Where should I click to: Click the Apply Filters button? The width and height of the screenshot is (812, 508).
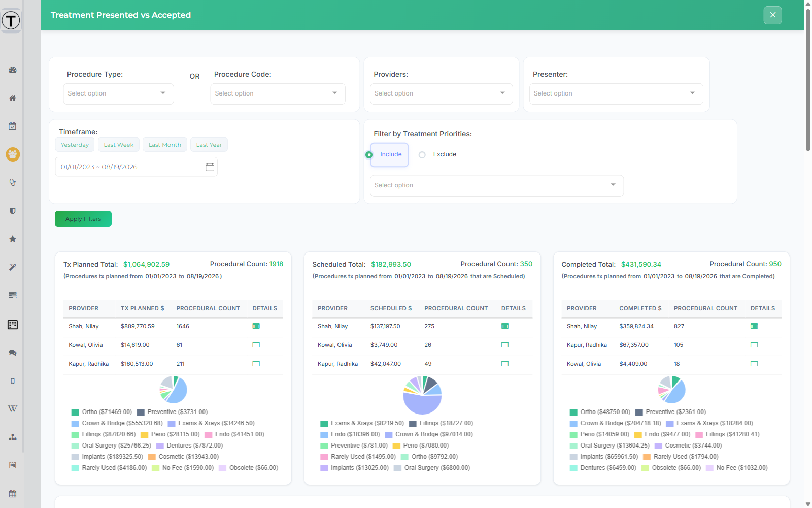pyautogui.click(x=83, y=219)
